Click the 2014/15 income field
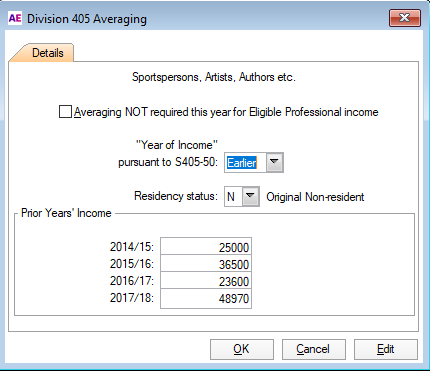 pyautogui.click(x=206, y=247)
